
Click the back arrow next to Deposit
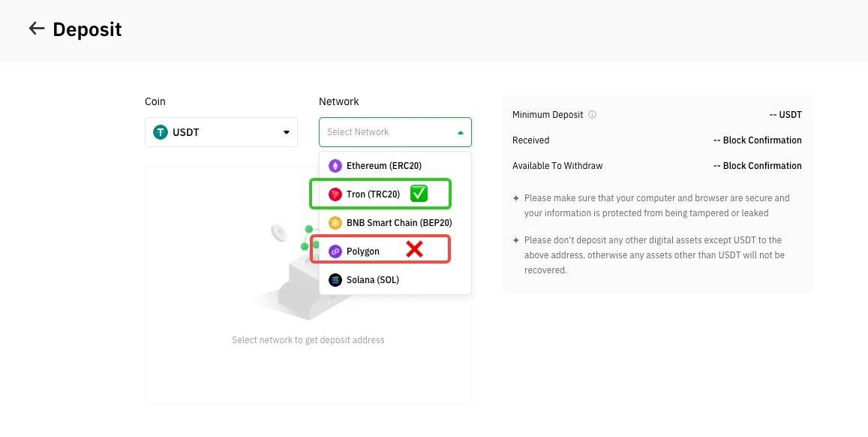(37, 29)
